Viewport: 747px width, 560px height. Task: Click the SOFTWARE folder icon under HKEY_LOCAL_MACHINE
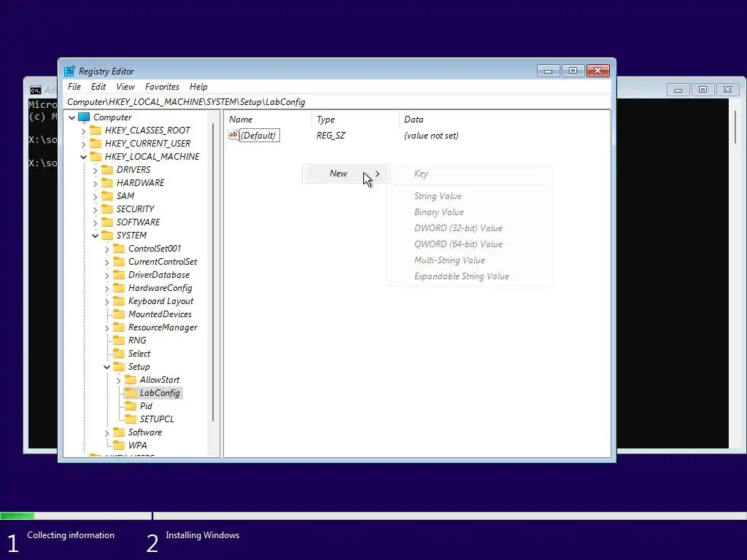tap(108, 222)
